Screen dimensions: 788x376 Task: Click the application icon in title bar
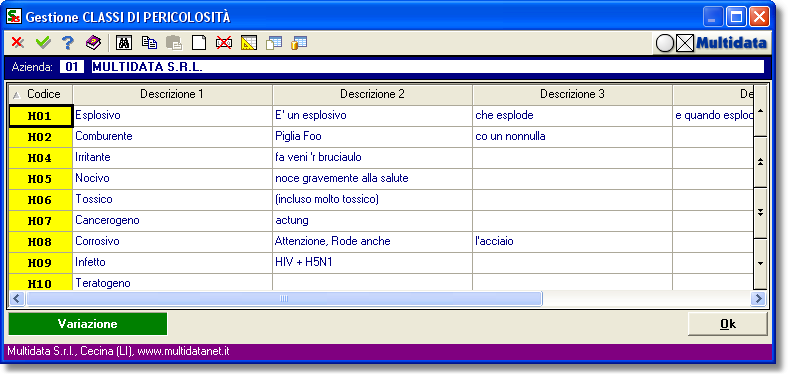point(14,17)
